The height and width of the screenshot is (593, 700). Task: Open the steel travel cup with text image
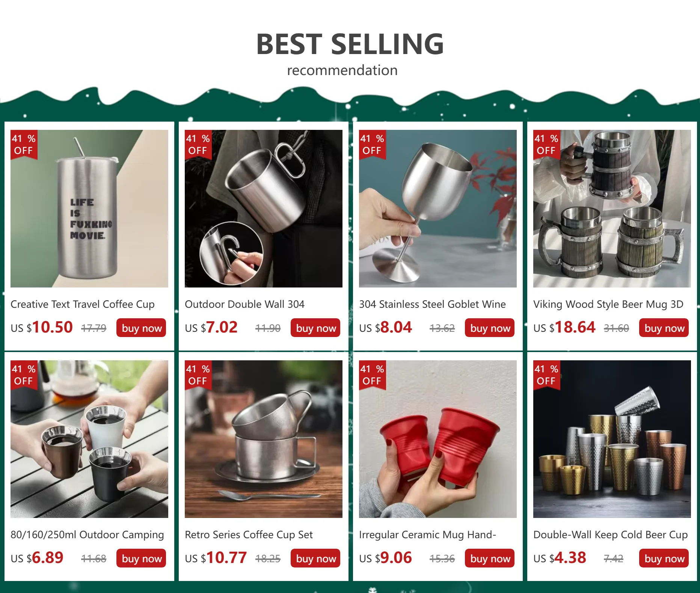point(89,209)
